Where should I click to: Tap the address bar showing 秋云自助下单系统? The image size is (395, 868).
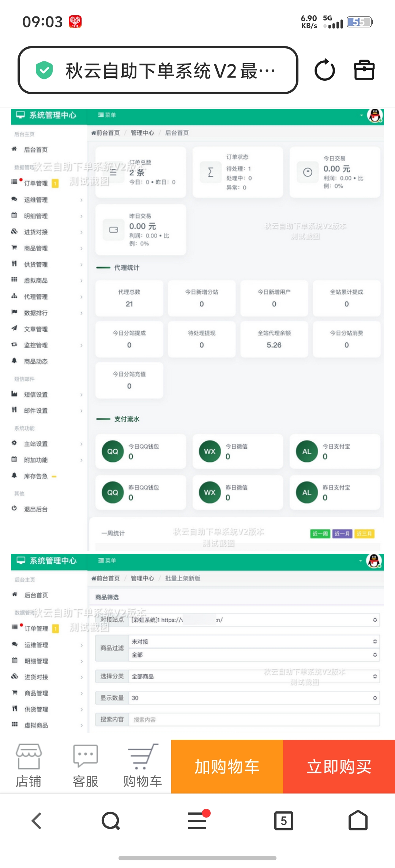[x=170, y=71]
